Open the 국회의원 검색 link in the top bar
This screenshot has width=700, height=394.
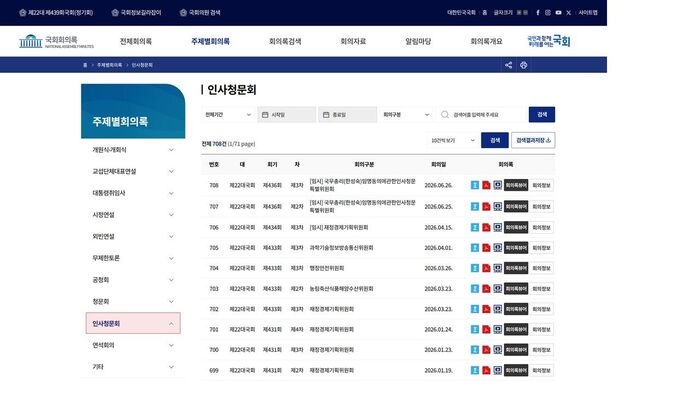pos(200,12)
